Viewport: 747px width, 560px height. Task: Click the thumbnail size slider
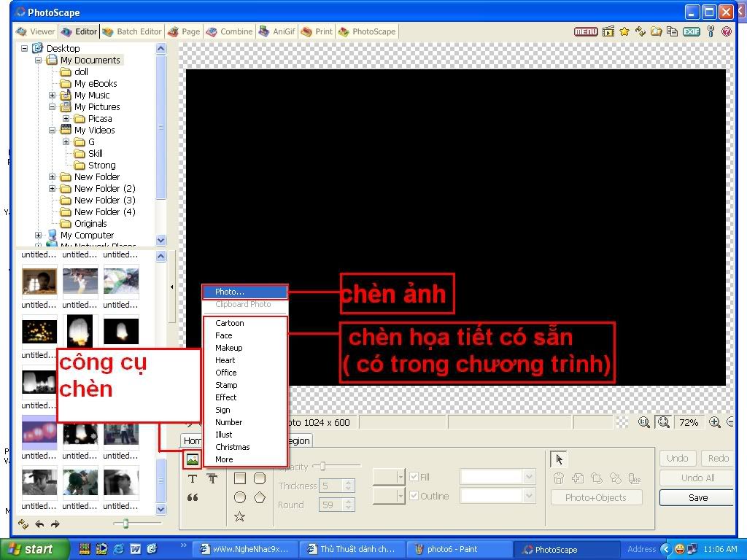click(126, 524)
